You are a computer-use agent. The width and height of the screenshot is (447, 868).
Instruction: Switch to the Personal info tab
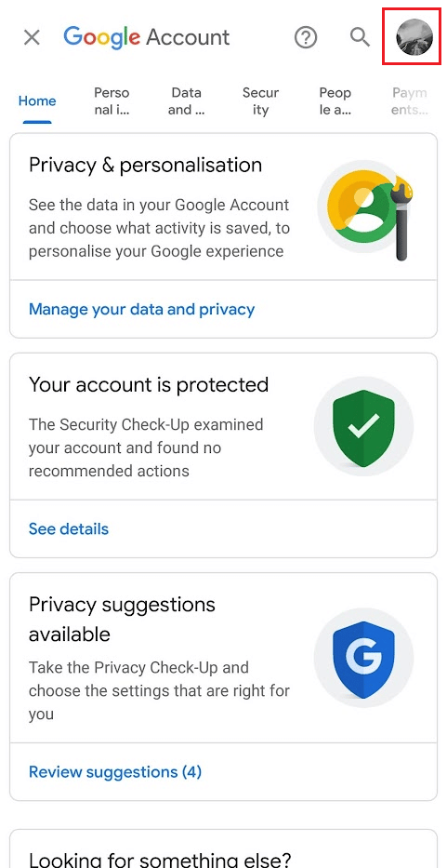pos(112,101)
